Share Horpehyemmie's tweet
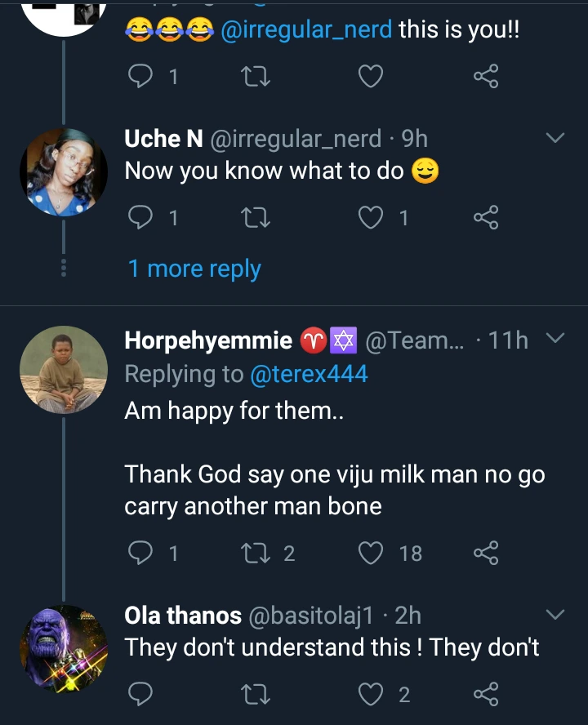 pos(486,553)
